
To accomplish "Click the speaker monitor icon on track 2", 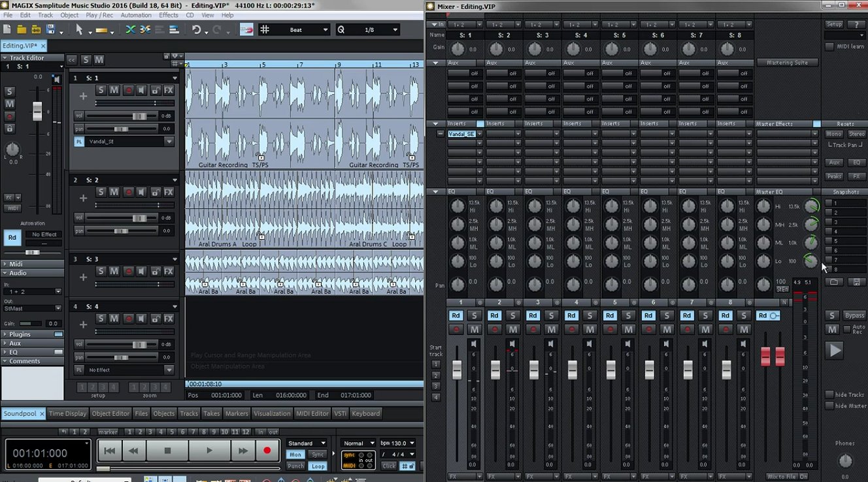I will [141, 192].
